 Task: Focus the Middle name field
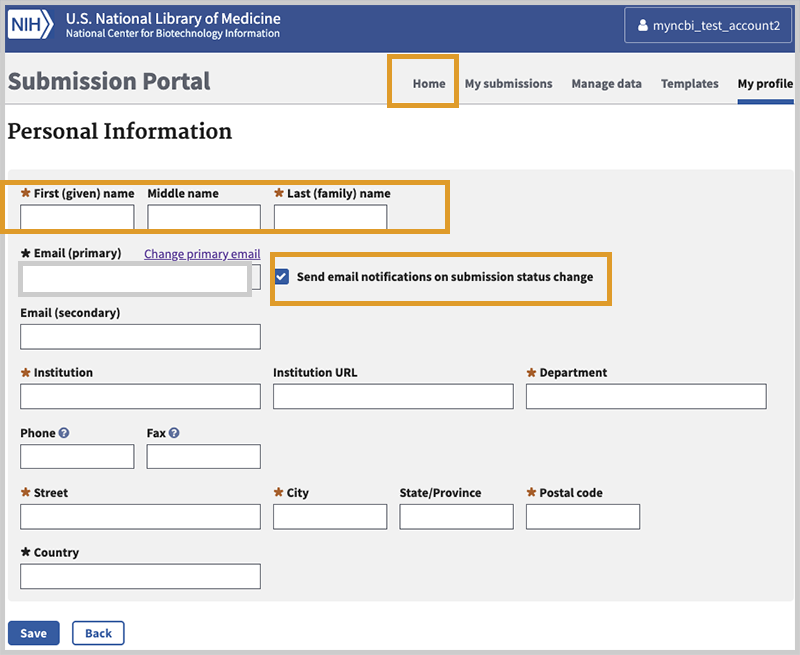click(x=204, y=217)
